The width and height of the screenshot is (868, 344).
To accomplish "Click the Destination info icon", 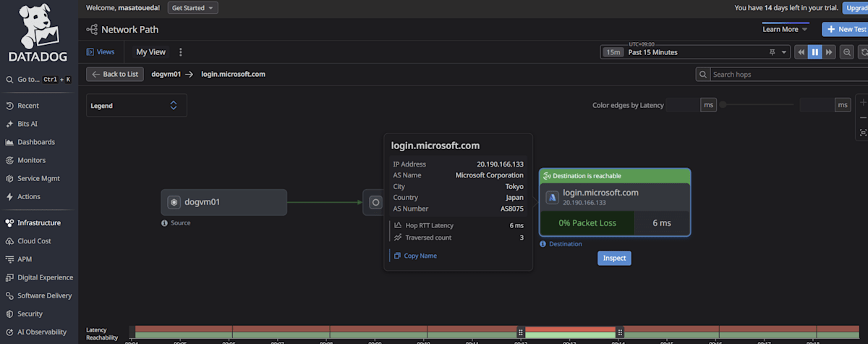I will pyautogui.click(x=543, y=244).
